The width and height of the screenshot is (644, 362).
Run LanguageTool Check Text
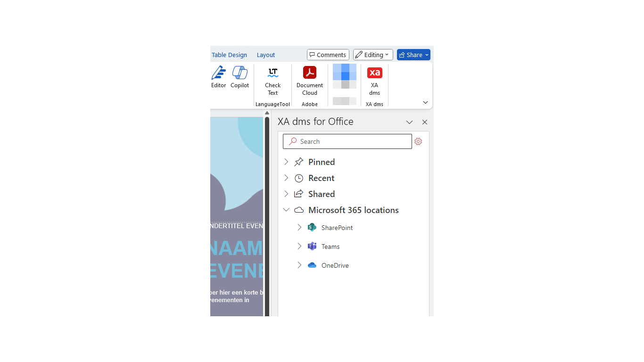(272, 81)
